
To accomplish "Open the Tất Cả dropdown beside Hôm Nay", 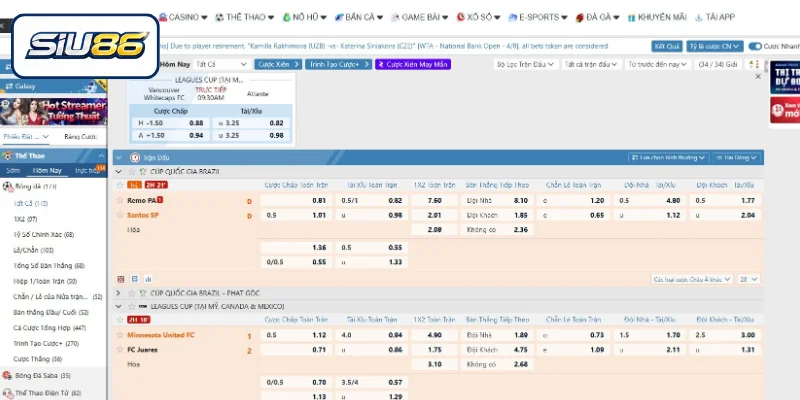I will [x=222, y=64].
